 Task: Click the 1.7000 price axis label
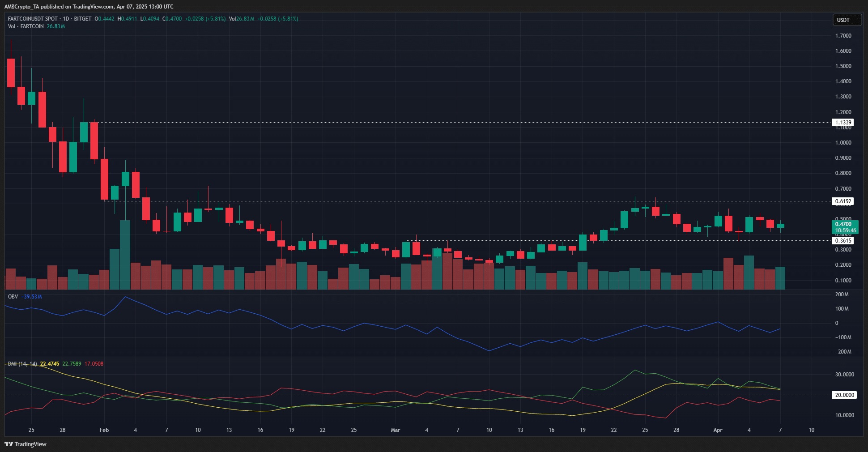point(843,36)
